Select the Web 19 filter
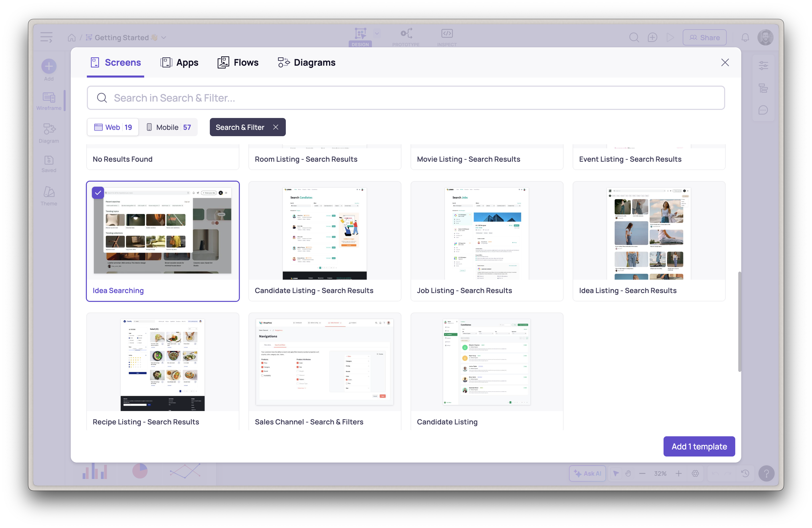Screen dimensions: 812x528 pos(113,127)
